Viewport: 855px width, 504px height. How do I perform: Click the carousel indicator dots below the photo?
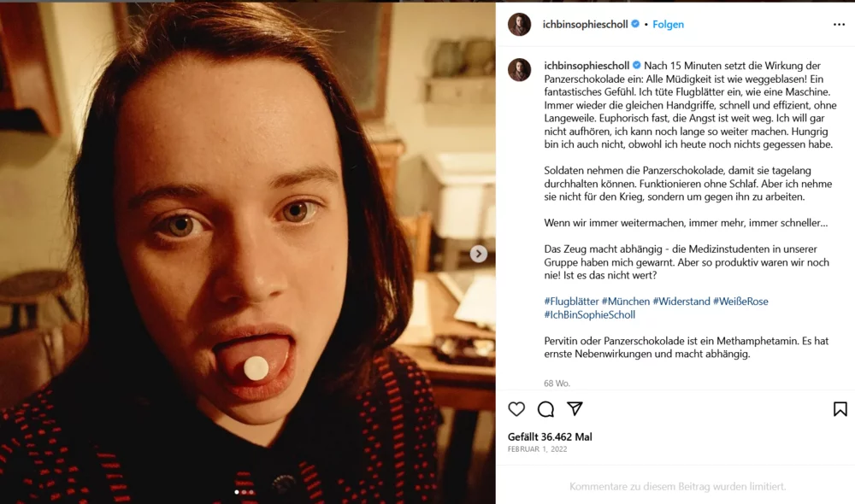click(x=244, y=492)
